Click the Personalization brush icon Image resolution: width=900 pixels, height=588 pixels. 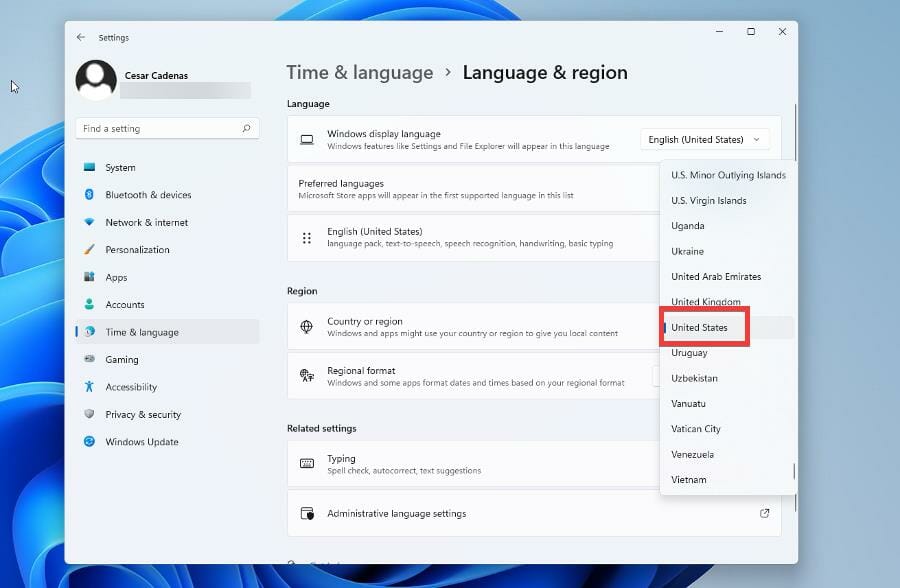[90, 249]
